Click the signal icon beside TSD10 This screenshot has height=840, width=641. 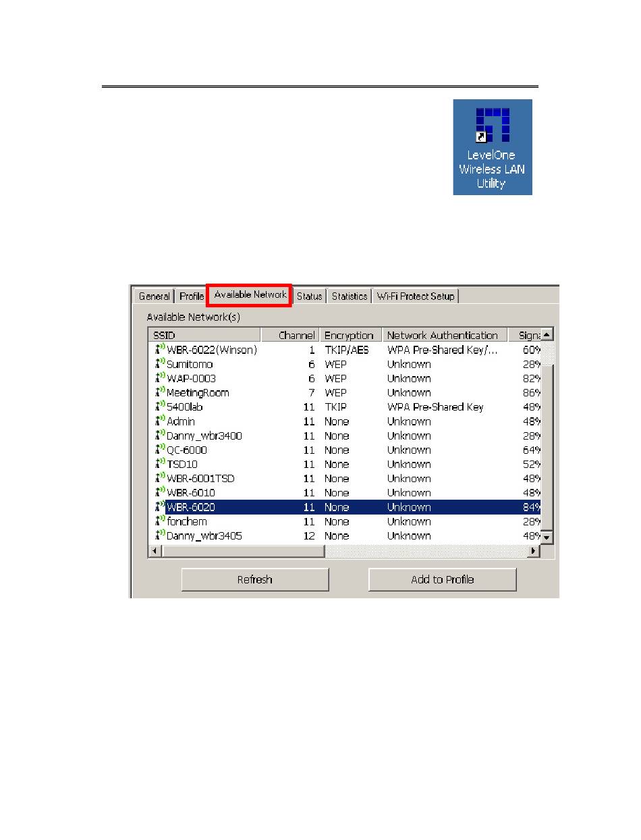(160, 464)
